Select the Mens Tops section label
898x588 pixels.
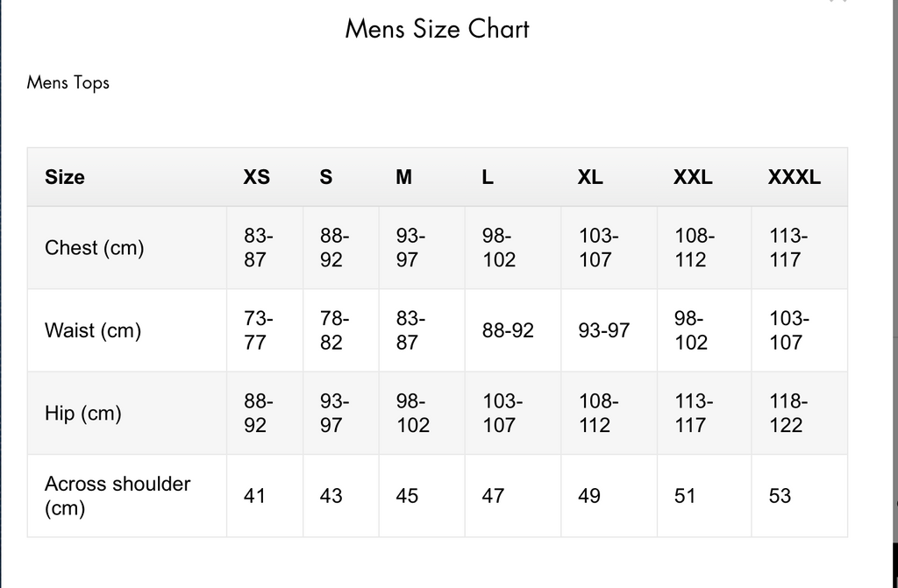tap(68, 83)
